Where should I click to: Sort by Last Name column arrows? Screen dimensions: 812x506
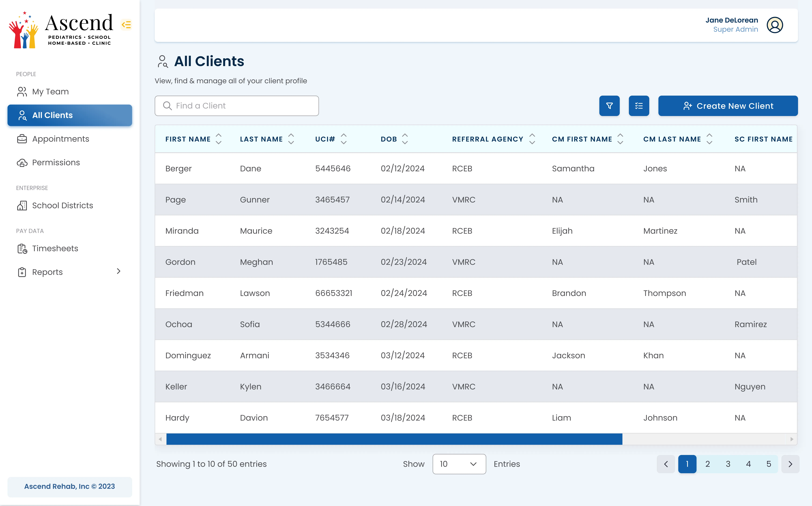coord(291,139)
